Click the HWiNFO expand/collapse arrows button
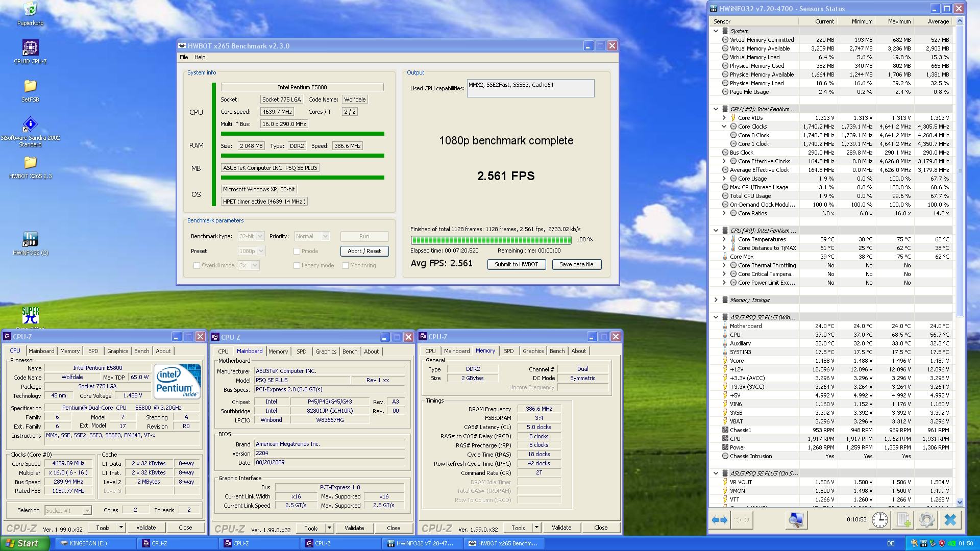The height and width of the screenshot is (551, 980). (x=719, y=520)
